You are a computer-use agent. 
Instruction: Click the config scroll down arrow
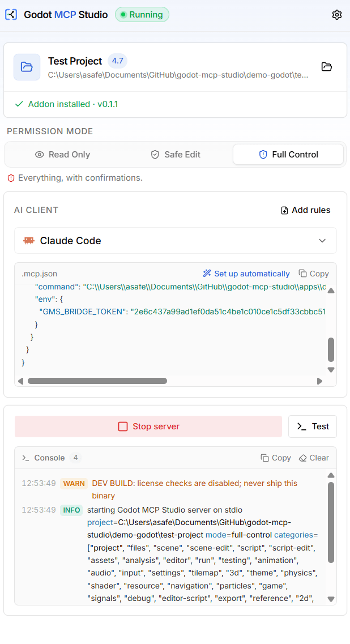click(x=331, y=370)
